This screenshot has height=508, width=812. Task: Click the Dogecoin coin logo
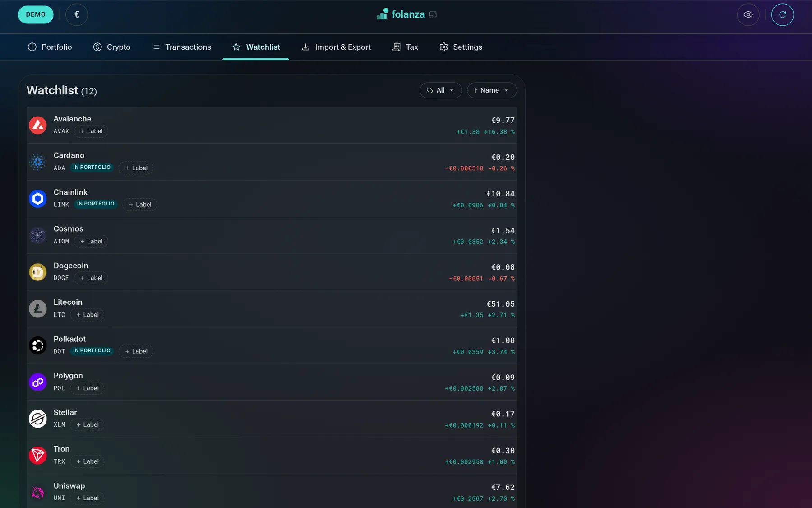point(38,272)
